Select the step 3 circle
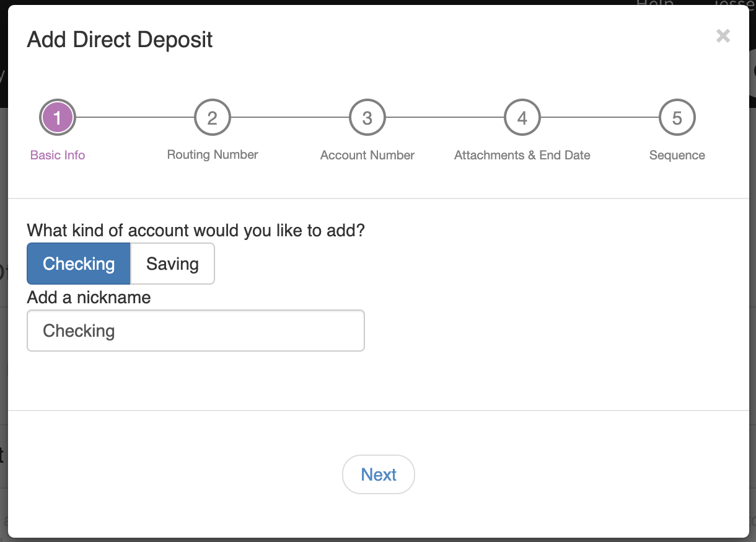The image size is (756, 542). [367, 118]
